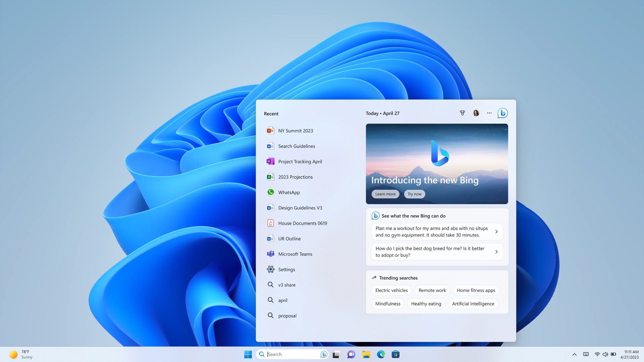
Task: Open the Settings icon in recent list
Action: [x=270, y=269]
